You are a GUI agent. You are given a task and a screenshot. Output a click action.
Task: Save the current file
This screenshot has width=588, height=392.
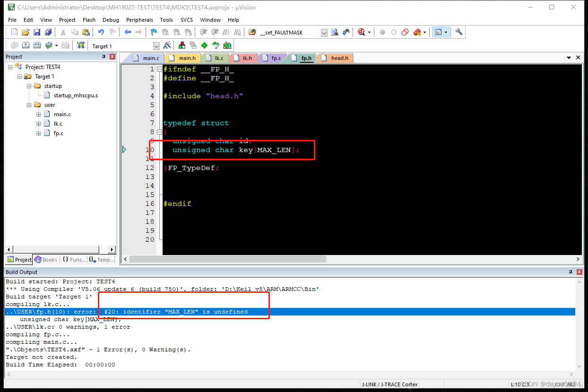[x=37, y=32]
